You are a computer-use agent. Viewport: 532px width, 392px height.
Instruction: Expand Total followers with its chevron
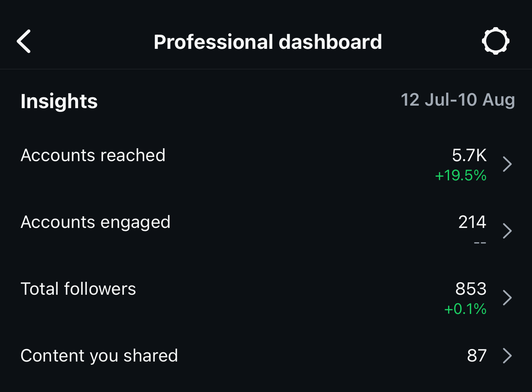(x=507, y=298)
